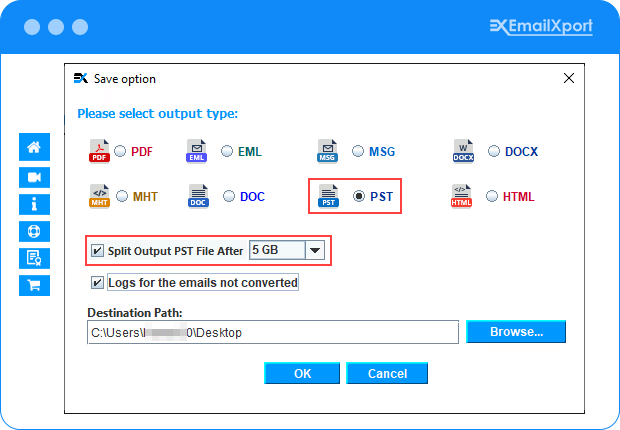Expand the 5 GB split size dropdown

316,251
